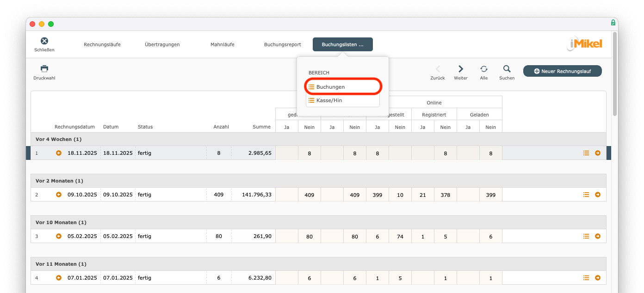Click list icon in row 18.11.2025
This screenshot has height=293, width=644.
[586, 153]
